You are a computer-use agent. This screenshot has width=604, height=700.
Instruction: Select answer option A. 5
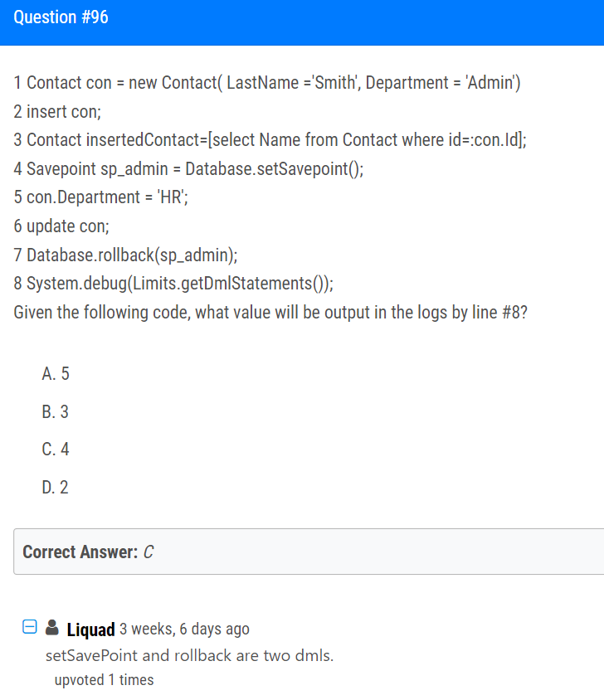point(56,374)
